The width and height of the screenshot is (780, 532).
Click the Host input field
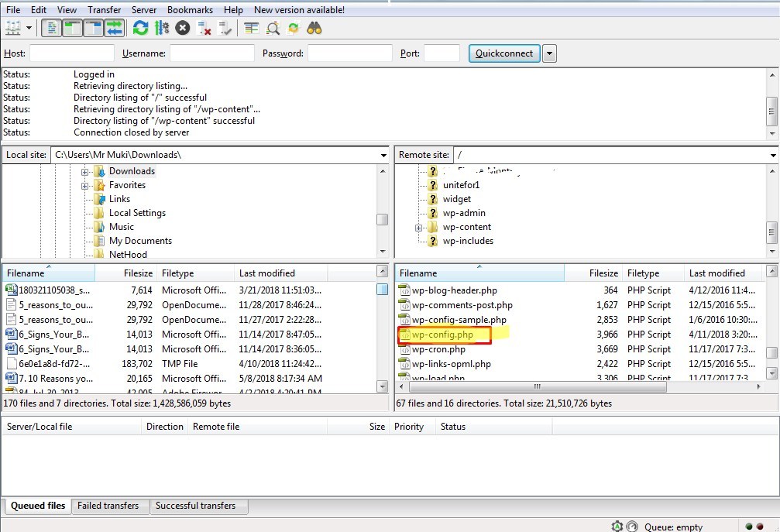72,53
